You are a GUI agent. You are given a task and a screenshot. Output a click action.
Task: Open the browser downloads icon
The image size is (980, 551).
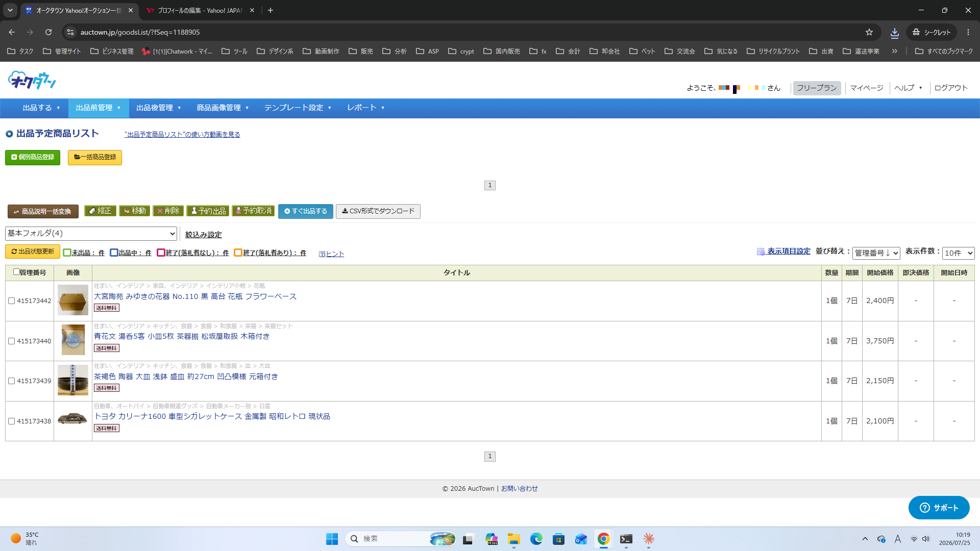(895, 33)
